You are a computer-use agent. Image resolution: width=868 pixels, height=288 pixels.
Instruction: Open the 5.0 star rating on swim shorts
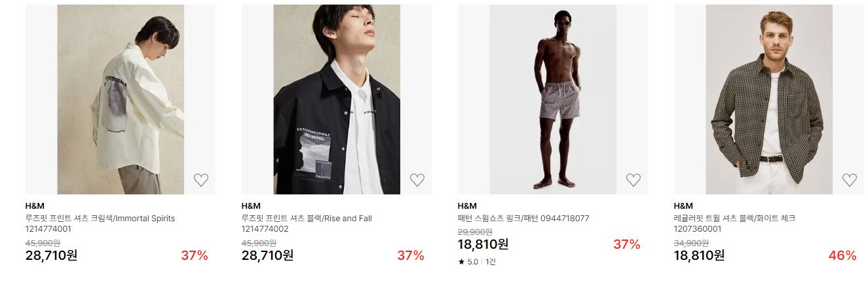tap(468, 262)
